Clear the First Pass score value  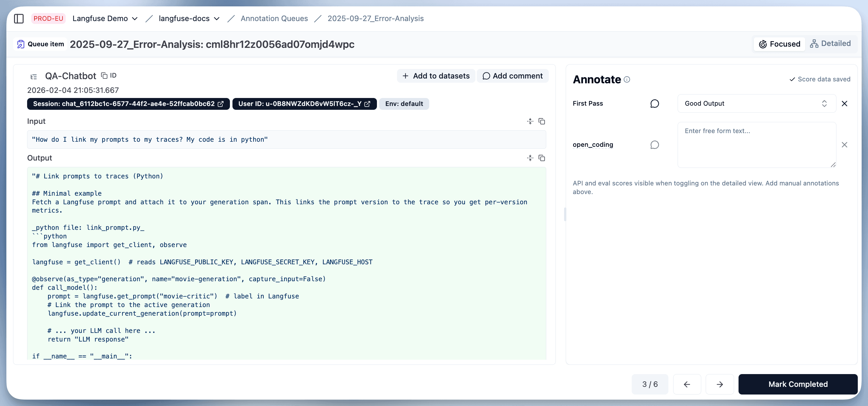[x=844, y=103]
